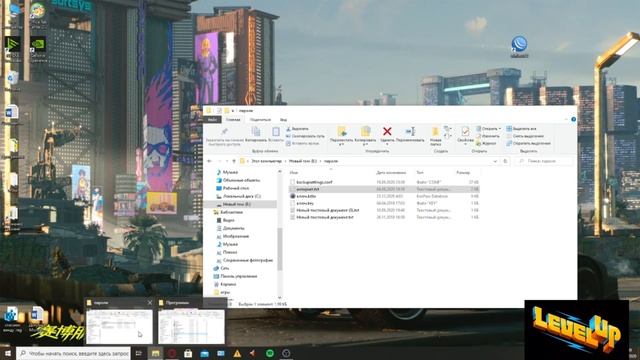Click the Rename icon in the ribbon
The width and height of the screenshot is (640, 360).
410,131
